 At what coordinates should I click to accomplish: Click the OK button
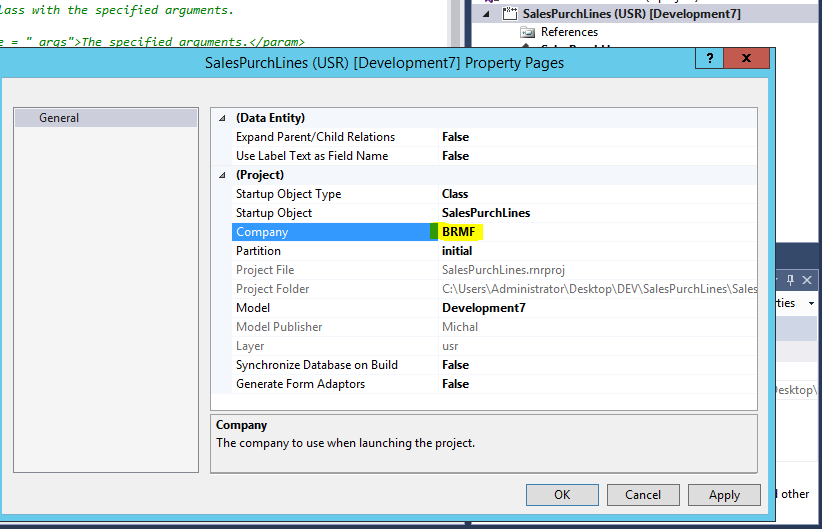(562, 495)
